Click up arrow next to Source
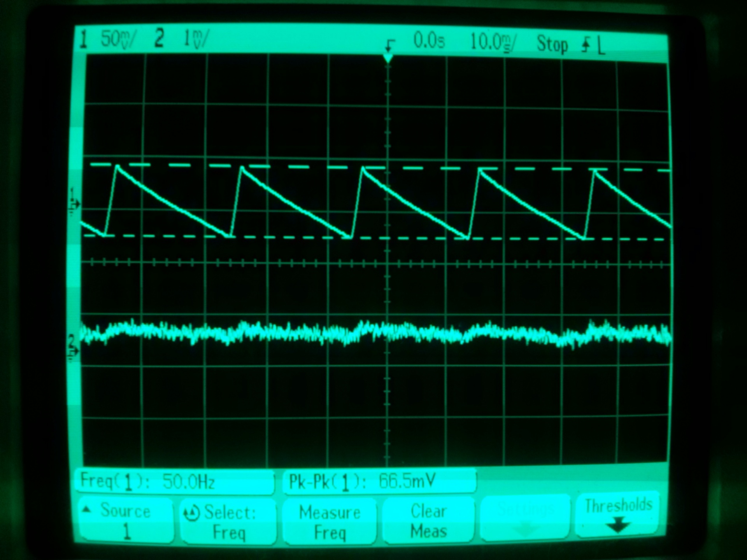This screenshot has height=560, width=747. (x=87, y=509)
